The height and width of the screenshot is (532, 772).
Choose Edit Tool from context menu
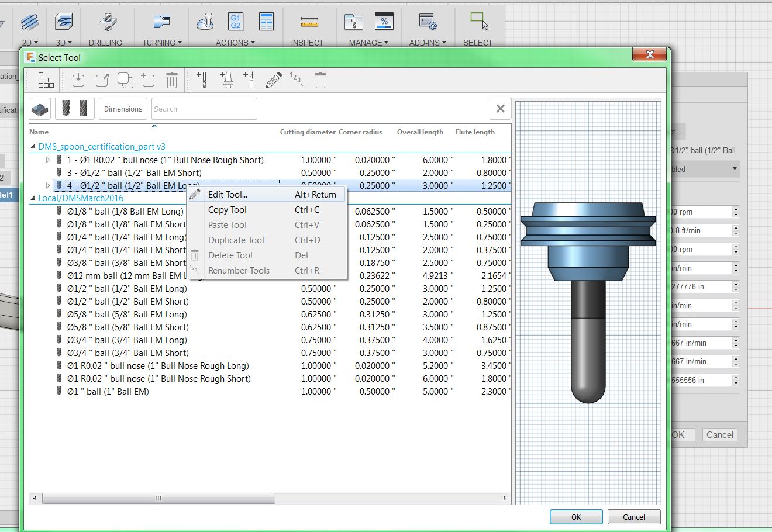point(228,195)
